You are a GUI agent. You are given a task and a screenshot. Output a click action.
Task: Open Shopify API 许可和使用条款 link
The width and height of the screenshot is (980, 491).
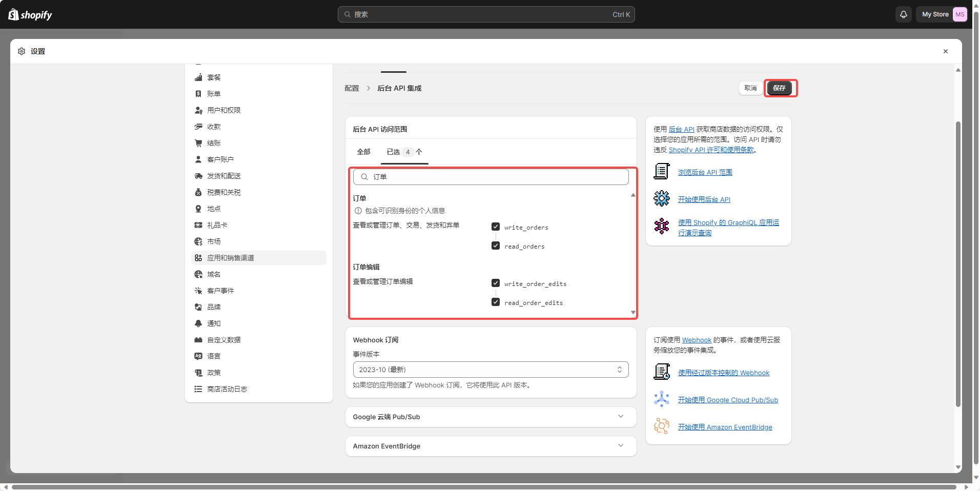coord(711,150)
